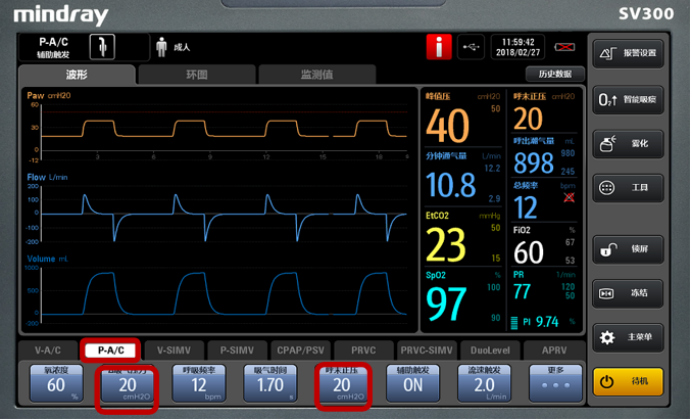Select P-SIMV ventilation mode
This screenshot has height=420, width=692.
(x=237, y=350)
